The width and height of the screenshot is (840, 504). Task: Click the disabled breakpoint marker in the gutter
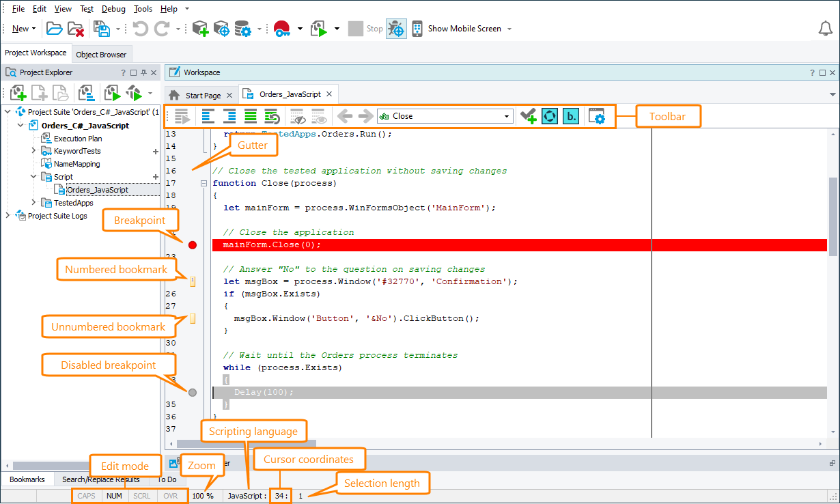[192, 392]
